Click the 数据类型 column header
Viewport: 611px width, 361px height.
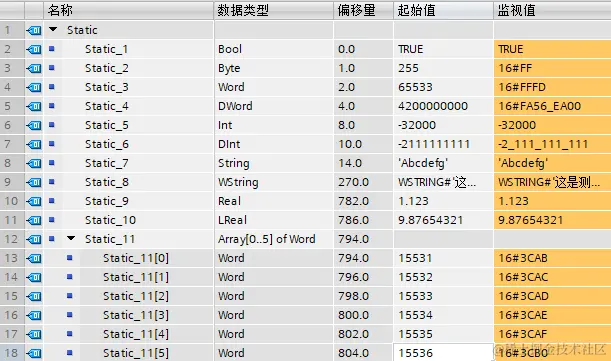274,10
